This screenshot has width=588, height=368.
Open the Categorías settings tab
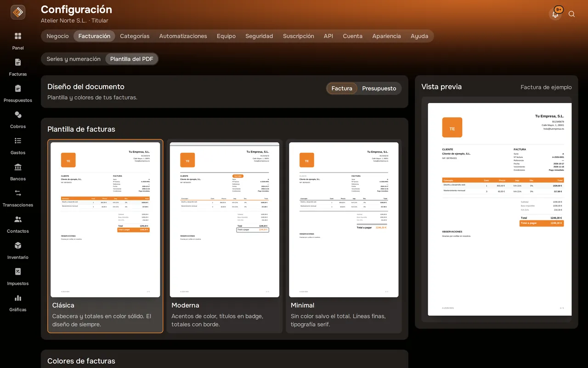pyautogui.click(x=135, y=36)
